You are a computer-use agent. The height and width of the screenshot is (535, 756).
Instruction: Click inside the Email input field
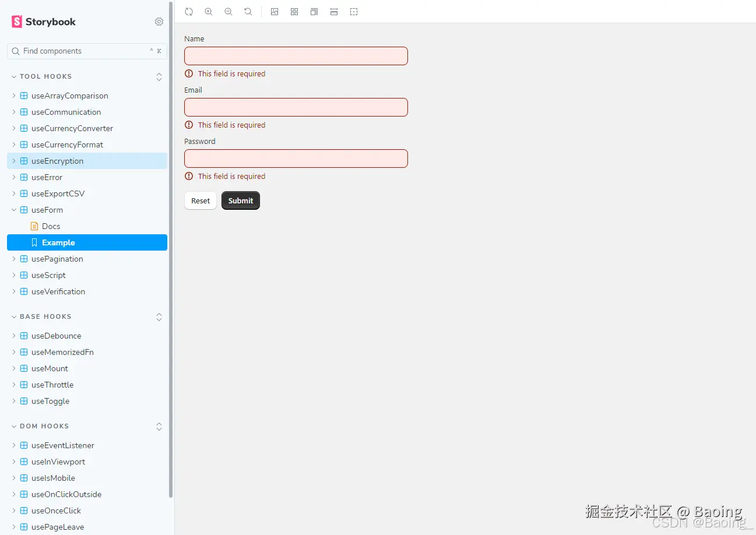click(x=296, y=107)
